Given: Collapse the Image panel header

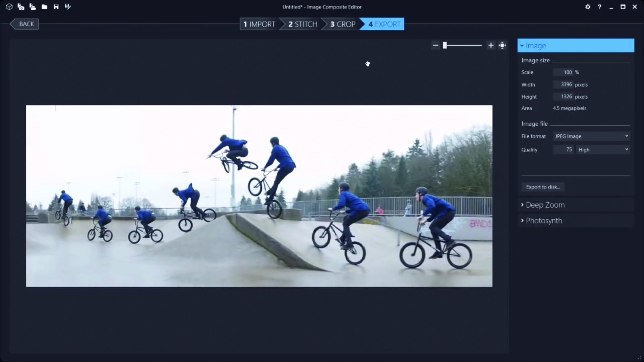Looking at the screenshot, I should click(575, 46).
